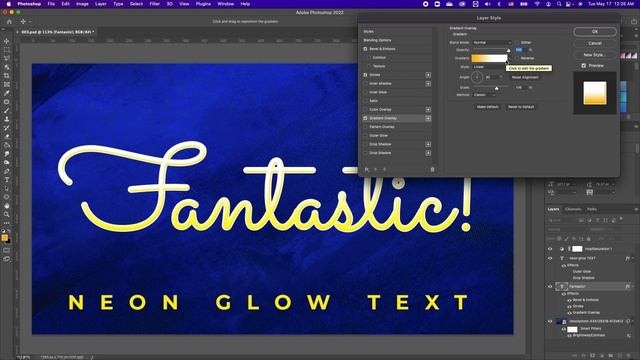Open the File menu
640x360 pixels.
[51, 4]
